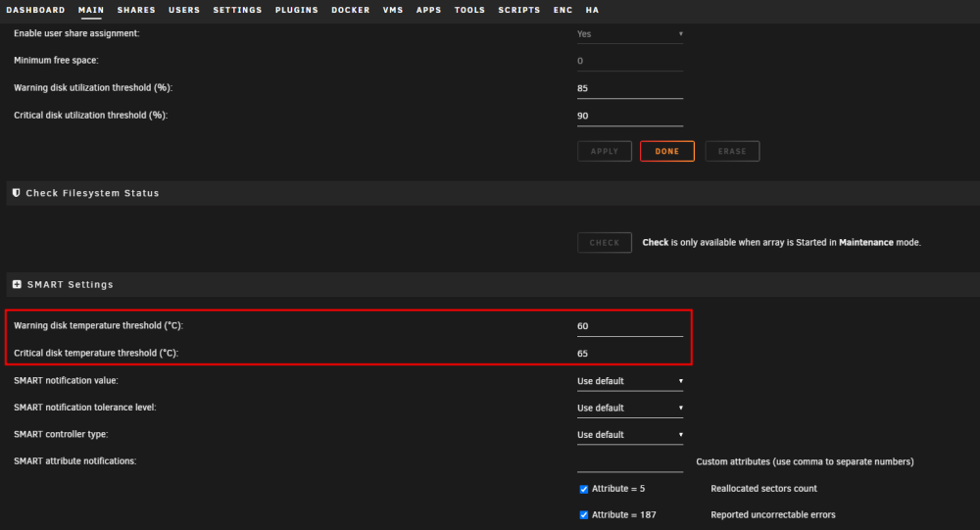This screenshot has height=530, width=980.
Task: Go to the Dashboard tab
Action: pyautogui.click(x=35, y=10)
